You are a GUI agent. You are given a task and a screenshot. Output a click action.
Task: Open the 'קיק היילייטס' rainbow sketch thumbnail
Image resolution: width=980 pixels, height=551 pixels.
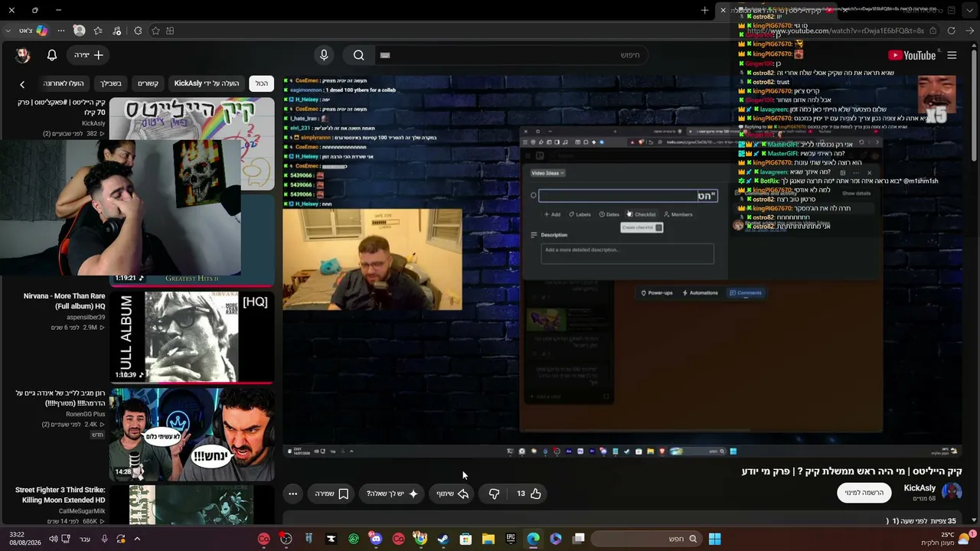(192, 144)
